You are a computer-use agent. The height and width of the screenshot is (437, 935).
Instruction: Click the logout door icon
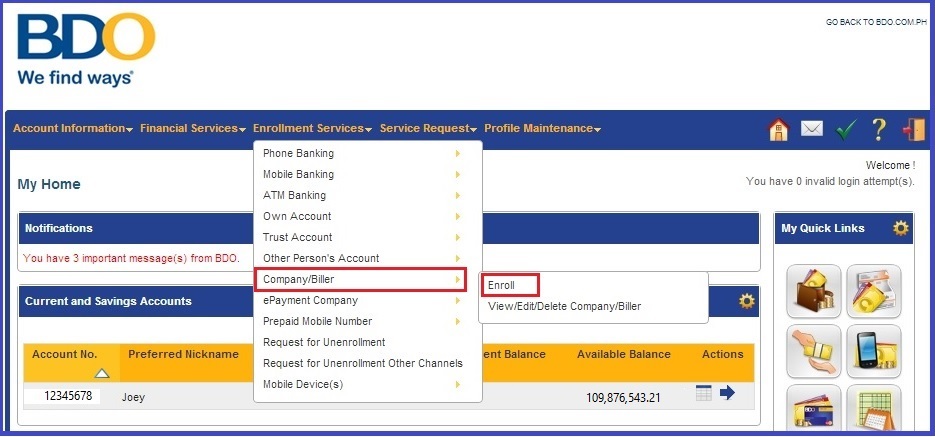(914, 129)
